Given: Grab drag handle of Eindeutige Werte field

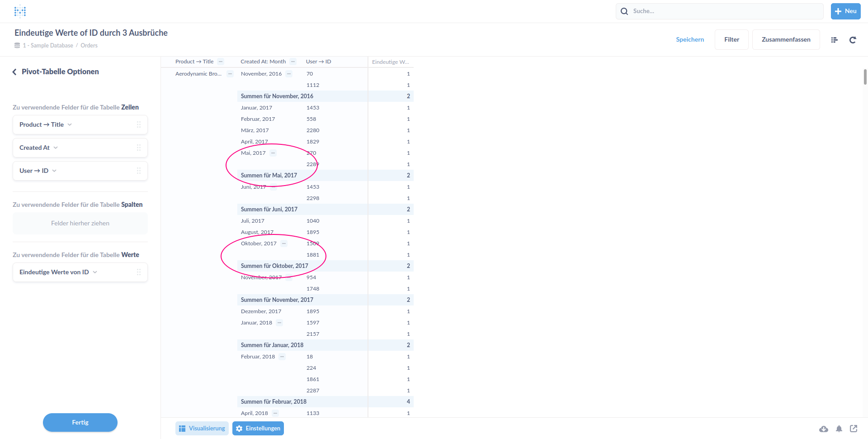Looking at the screenshot, I should pyautogui.click(x=139, y=272).
